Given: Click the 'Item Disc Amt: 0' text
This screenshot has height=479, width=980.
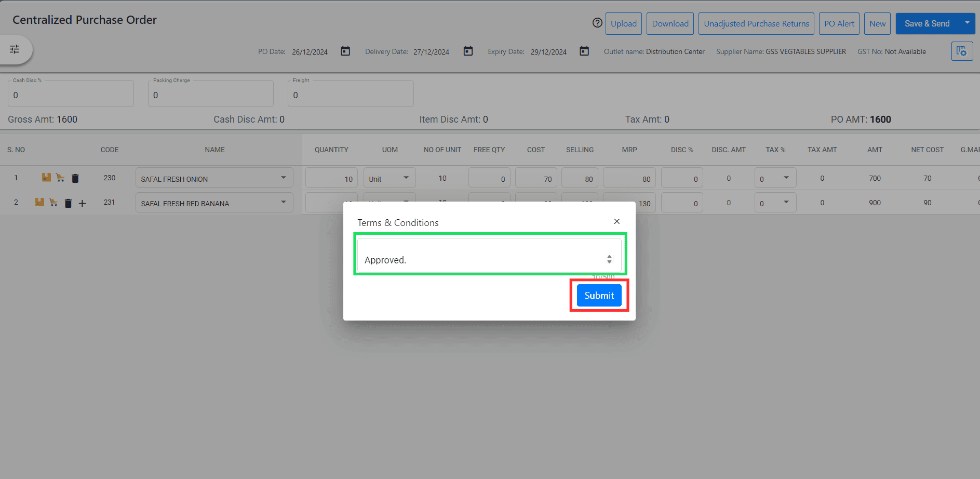Looking at the screenshot, I should (x=454, y=119).
